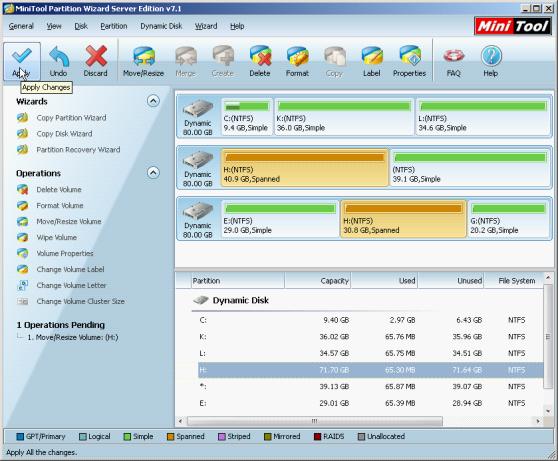Screen dimensions: 558x461
Task: Select the unlettered 39.1 GB simple volume
Action: (469, 168)
